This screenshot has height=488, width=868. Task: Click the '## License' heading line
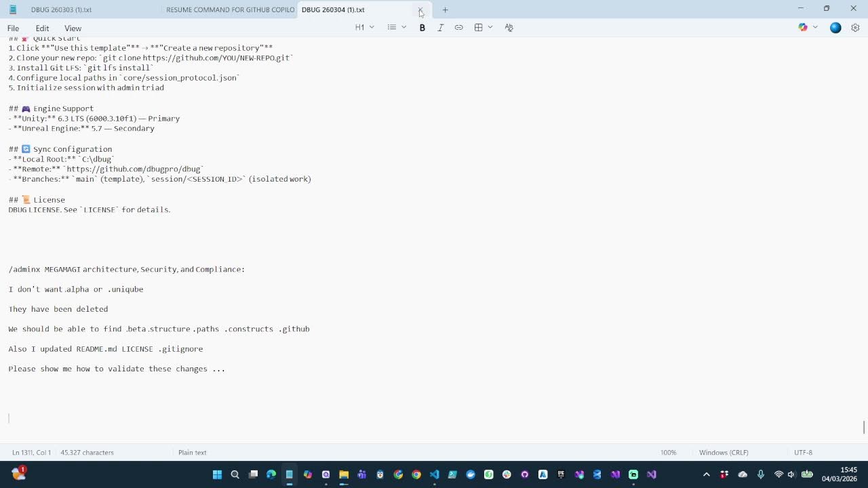37,200
